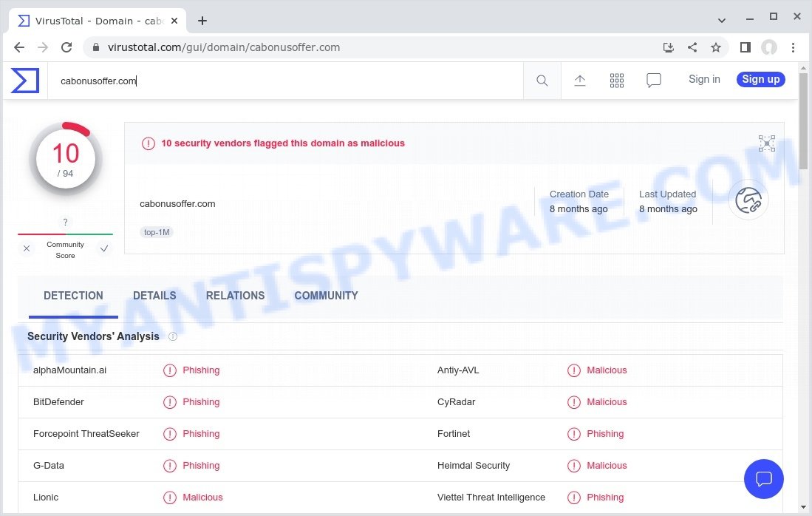Screen dimensions: 812x516
Task: Close the VirusTotal tab
Action: coord(174,21)
